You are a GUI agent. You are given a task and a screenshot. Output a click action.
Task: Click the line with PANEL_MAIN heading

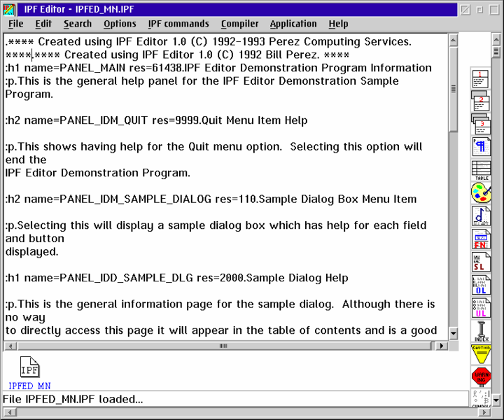coord(218,68)
